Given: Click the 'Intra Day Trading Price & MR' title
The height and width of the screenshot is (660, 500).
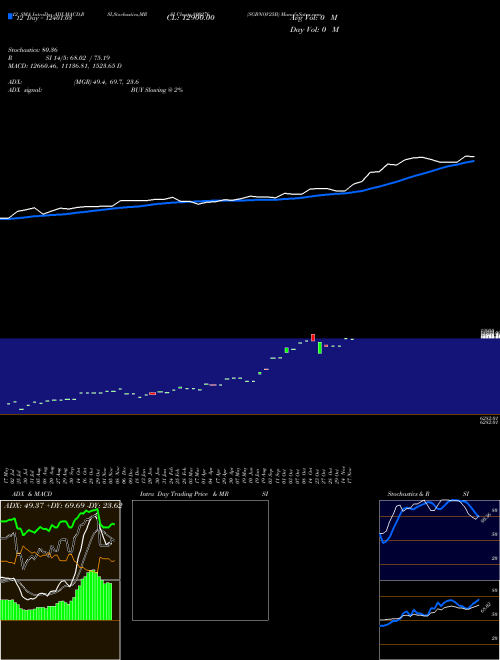Looking at the screenshot, I should 184,494.
